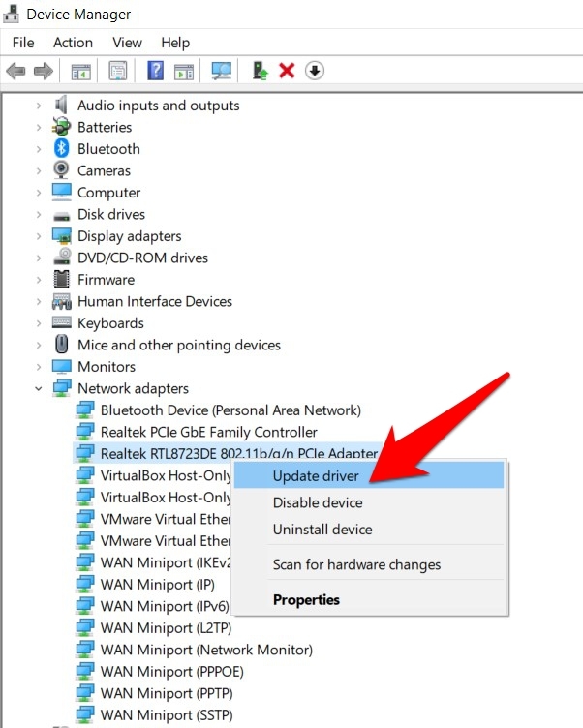Click the Properties toolbar icon

[117, 71]
